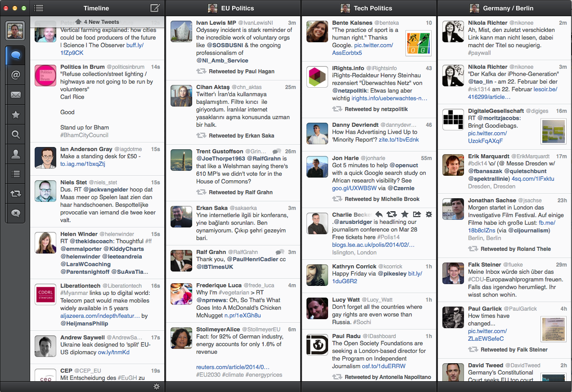Viewport: 572px width, 392px height.
Task: Show Favorites star in sidebar
Action: pos(16,115)
